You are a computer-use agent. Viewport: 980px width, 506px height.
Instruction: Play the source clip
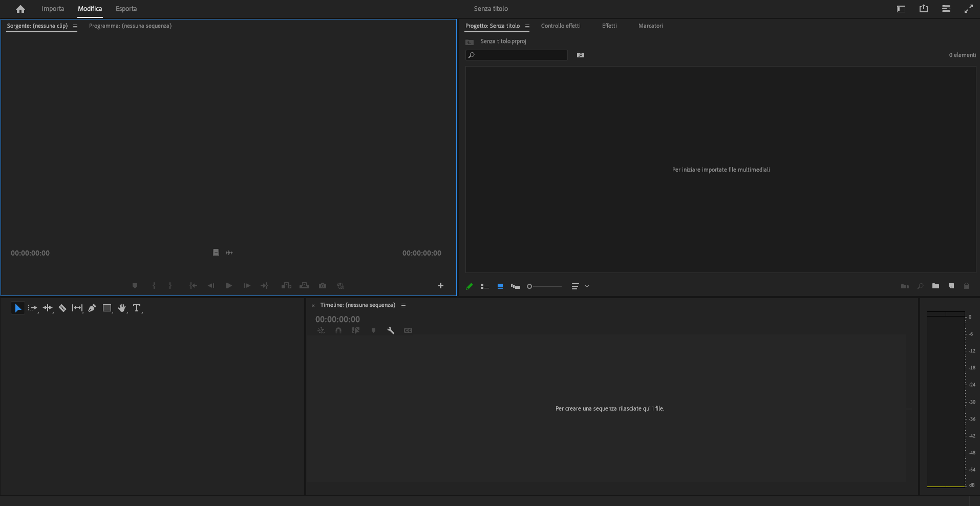pyautogui.click(x=229, y=286)
